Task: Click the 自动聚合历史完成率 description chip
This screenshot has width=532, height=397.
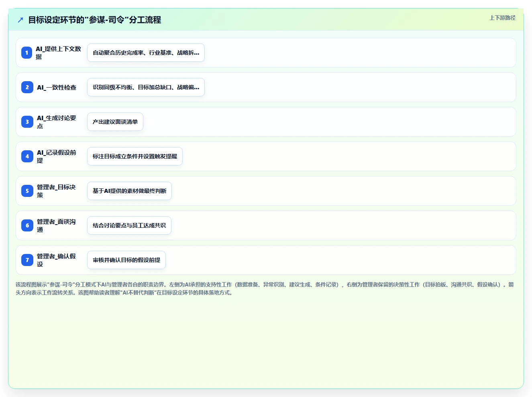Action: tap(146, 53)
